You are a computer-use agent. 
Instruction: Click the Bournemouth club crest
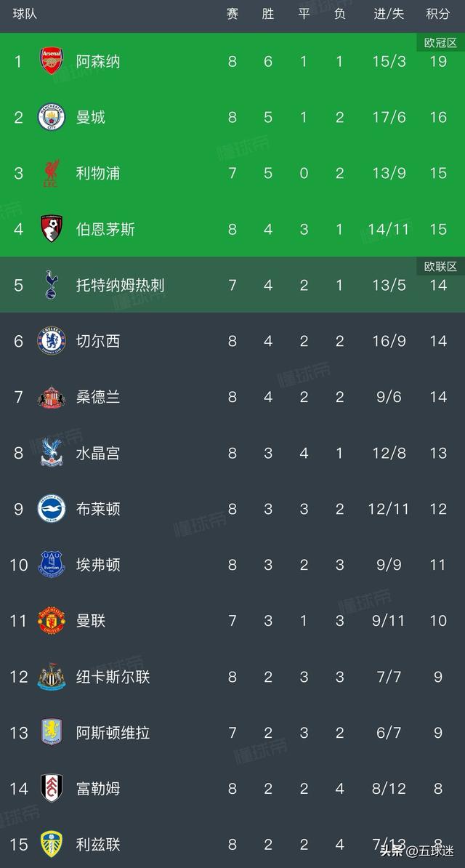pyautogui.click(x=52, y=229)
